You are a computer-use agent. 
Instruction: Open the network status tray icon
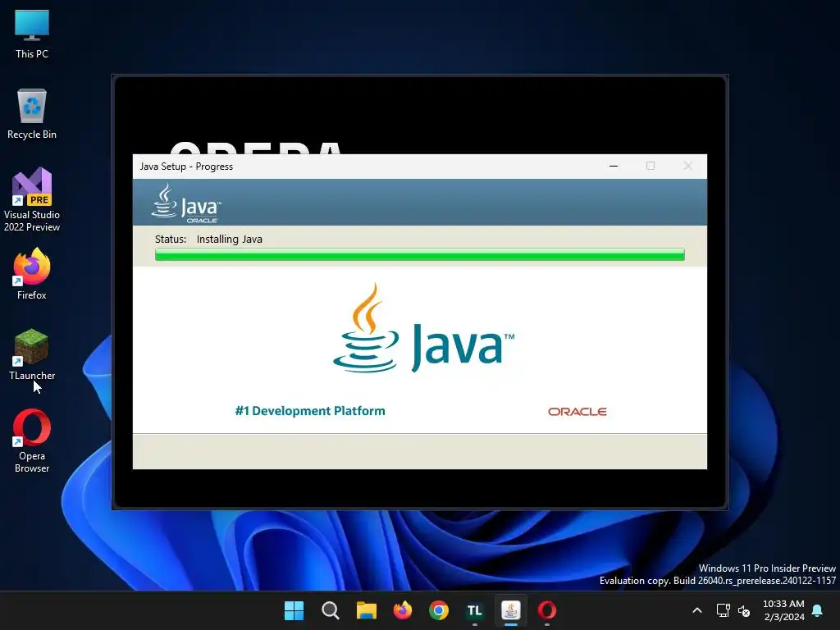[724, 610]
